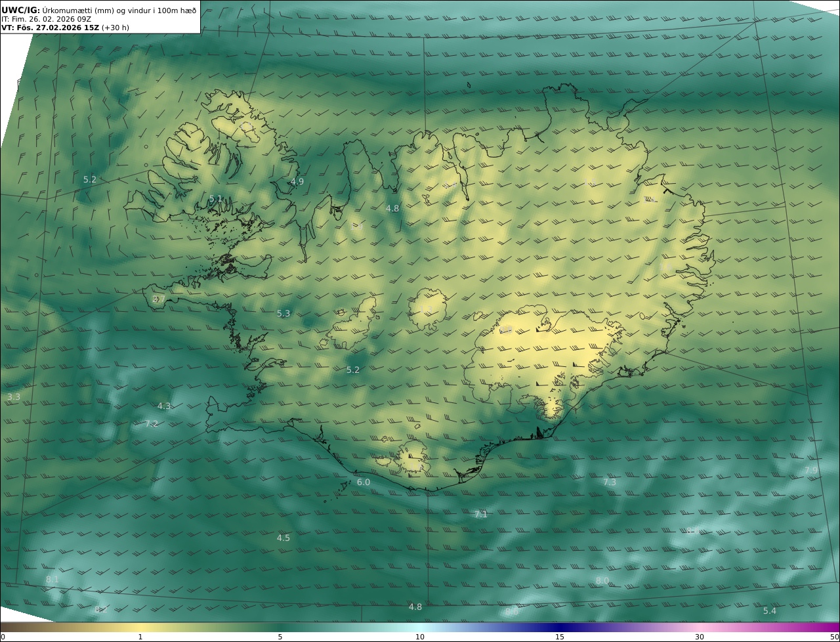Click the 5.4 map value
The height and width of the screenshot is (642, 840).
pos(770,610)
